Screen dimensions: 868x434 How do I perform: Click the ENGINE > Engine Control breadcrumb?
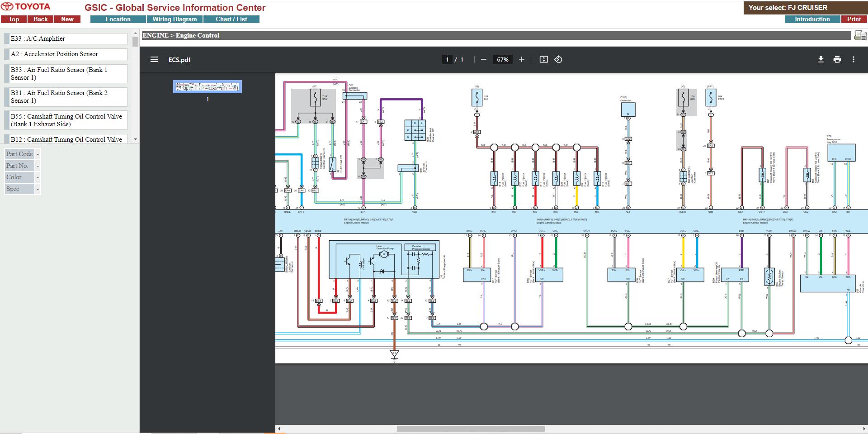pos(181,35)
